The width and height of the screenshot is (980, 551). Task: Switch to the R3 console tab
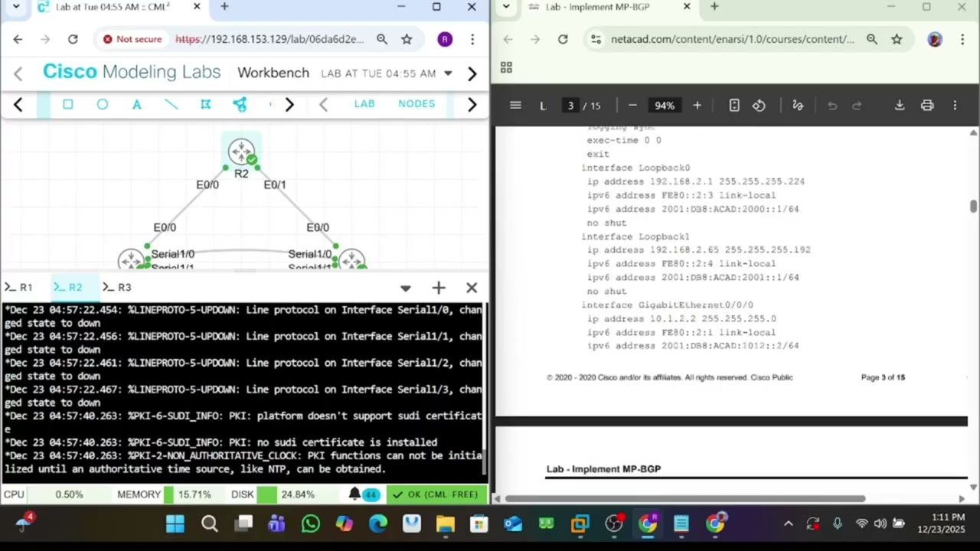click(117, 287)
